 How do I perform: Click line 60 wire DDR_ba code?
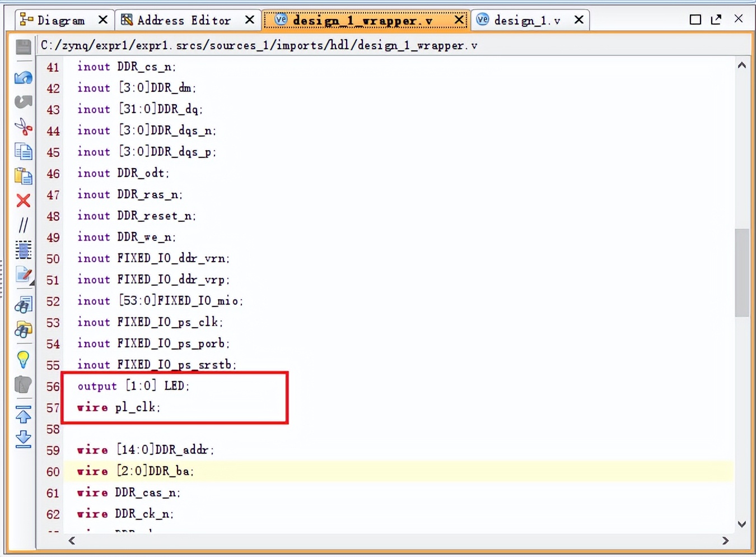click(x=136, y=471)
